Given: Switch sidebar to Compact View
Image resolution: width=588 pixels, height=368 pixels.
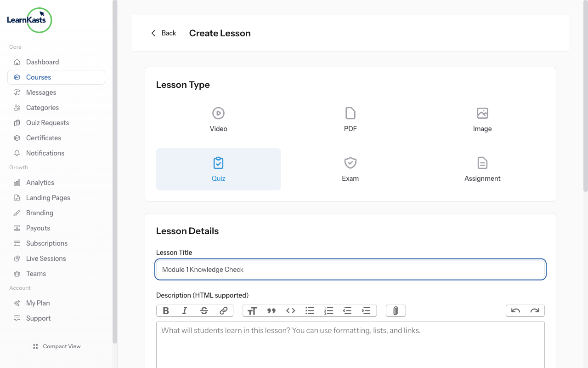Looking at the screenshot, I should pos(57,346).
